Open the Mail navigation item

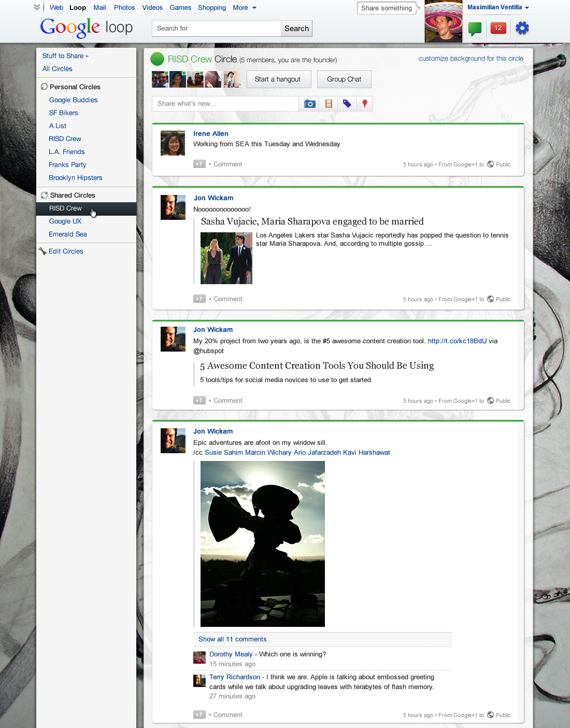(x=99, y=7)
